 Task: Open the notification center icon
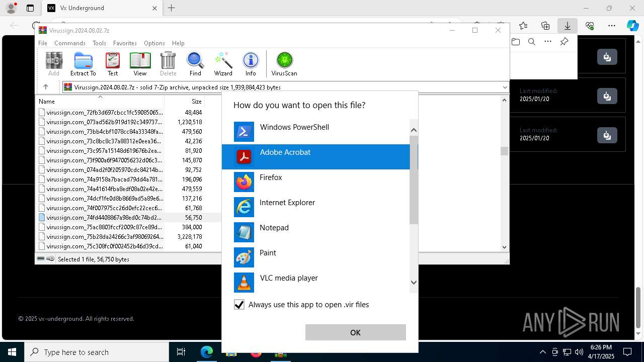[x=627, y=352]
